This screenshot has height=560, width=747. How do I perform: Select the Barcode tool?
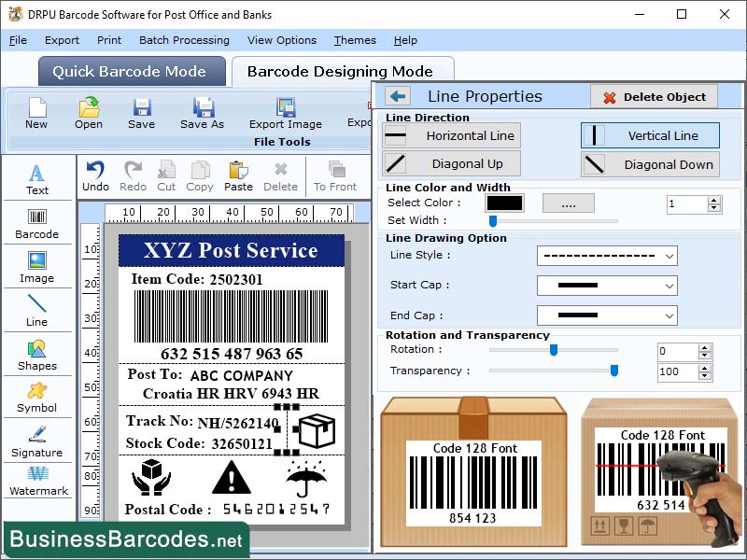click(x=37, y=224)
